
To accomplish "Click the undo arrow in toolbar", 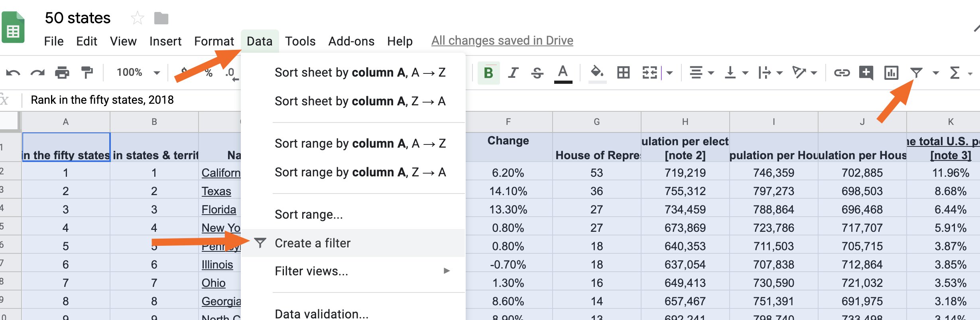I will click(x=13, y=73).
